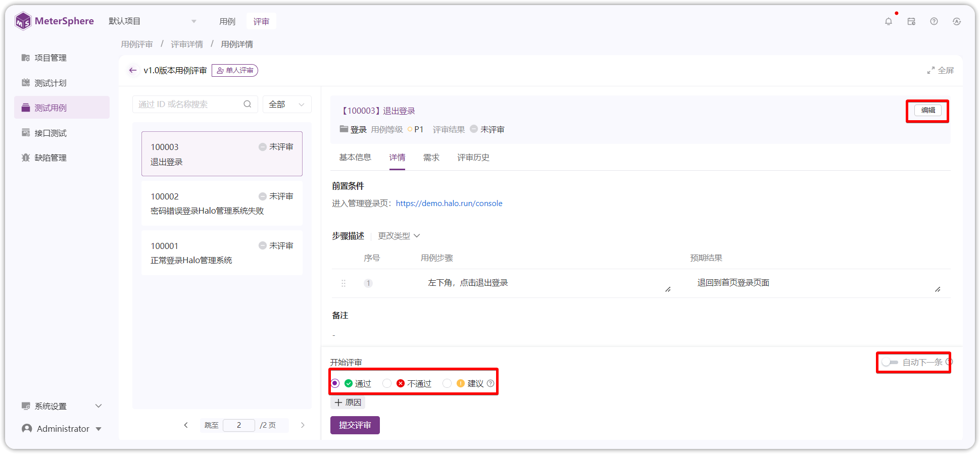Expand 系统设置 in sidebar

pyautogui.click(x=62, y=406)
